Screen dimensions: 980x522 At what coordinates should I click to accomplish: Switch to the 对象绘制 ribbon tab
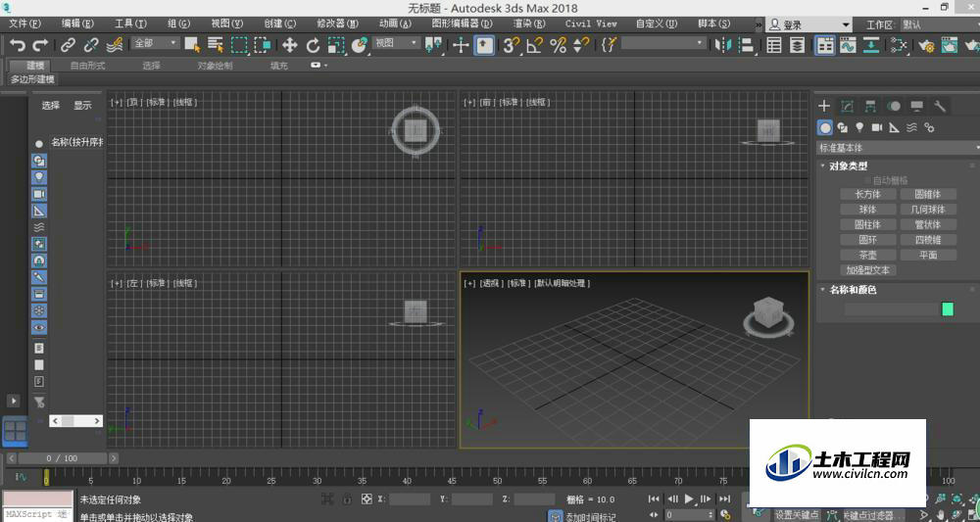pos(215,66)
